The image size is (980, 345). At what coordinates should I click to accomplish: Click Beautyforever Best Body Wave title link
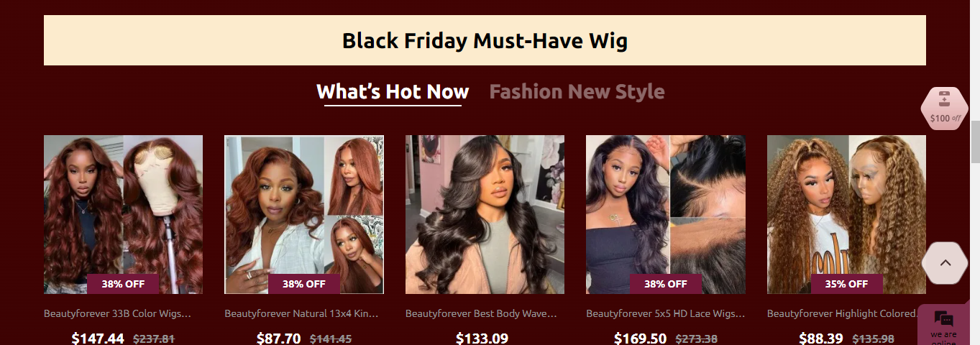click(x=481, y=313)
